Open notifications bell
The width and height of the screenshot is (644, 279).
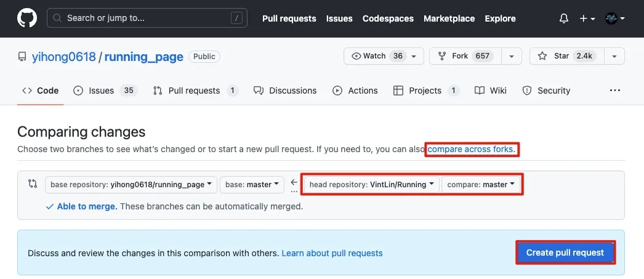pyautogui.click(x=564, y=18)
